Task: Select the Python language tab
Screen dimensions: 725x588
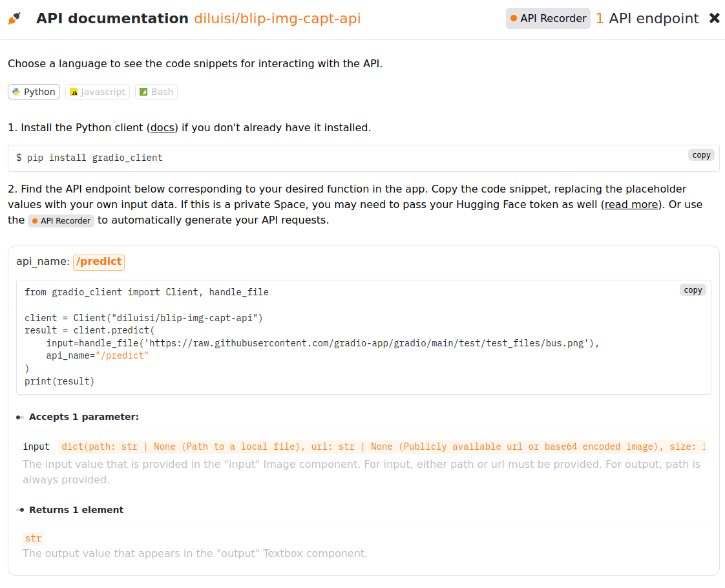Action: 34,92
